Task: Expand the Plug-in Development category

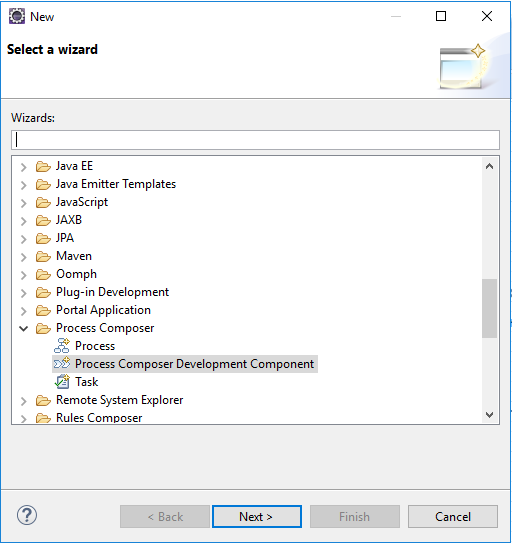Action: pyautogui.click(x=23, y=293)
